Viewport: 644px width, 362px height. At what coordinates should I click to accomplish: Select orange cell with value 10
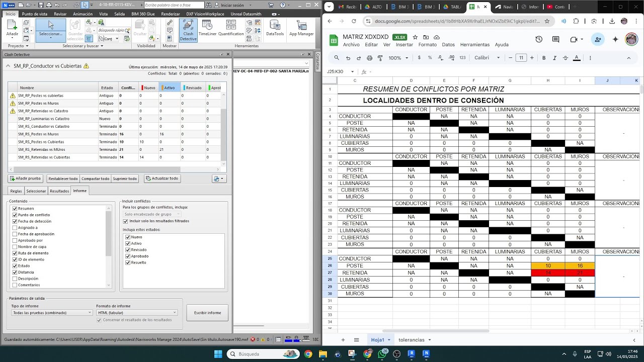pyautogui.click(x=548, y=265)
